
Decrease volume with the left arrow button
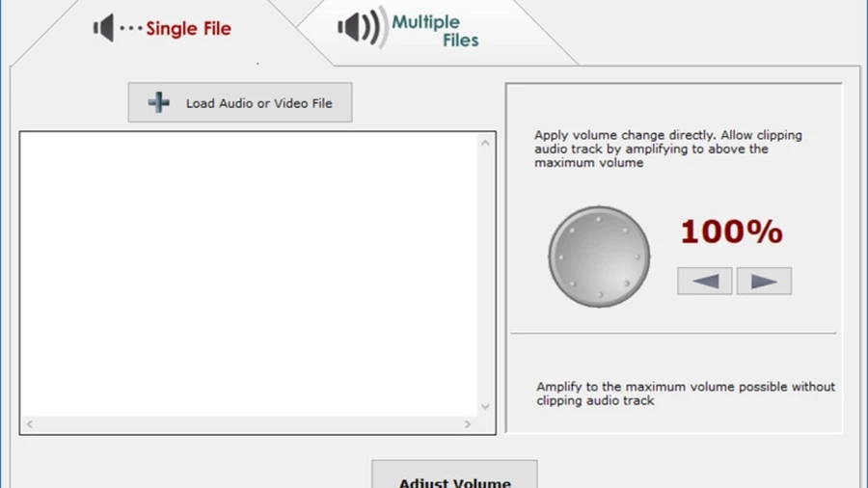point(705,281)
